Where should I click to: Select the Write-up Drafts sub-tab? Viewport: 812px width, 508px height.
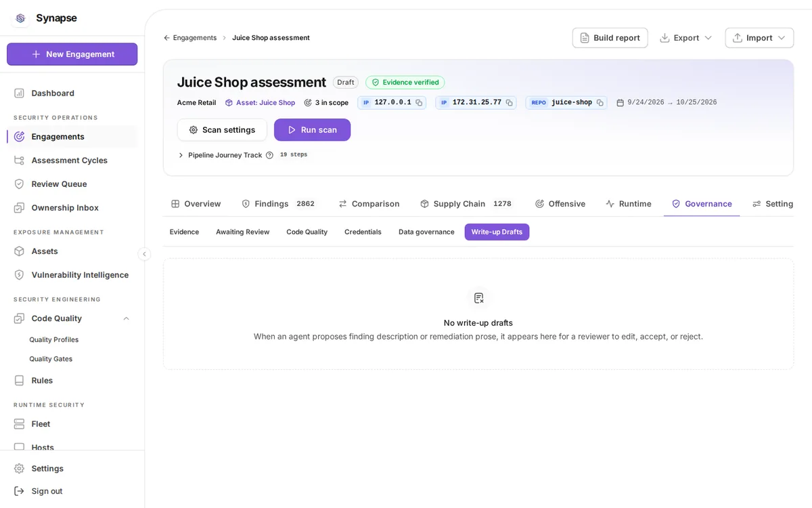point(497,232)
